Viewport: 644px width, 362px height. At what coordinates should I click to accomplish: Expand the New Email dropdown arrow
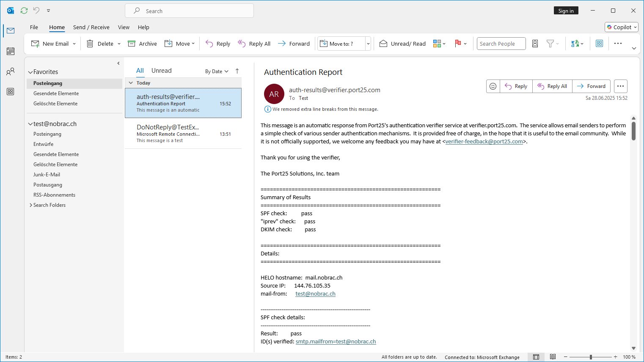[74, 44]
